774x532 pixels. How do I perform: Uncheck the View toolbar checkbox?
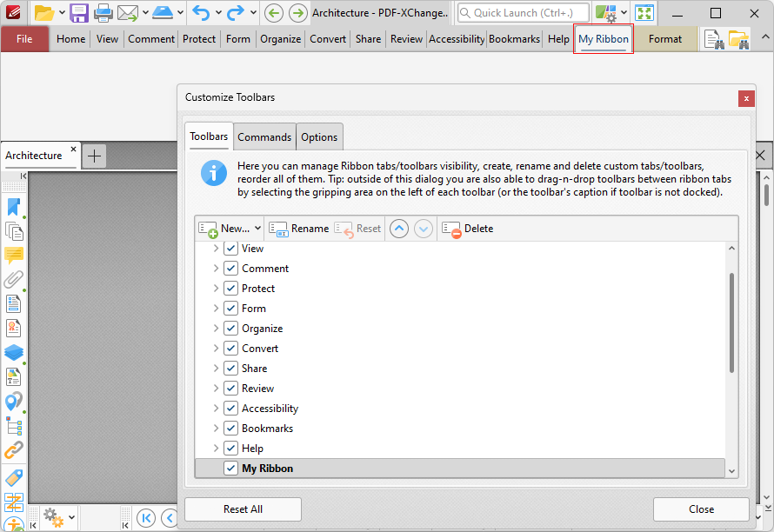pyautogui.click(x=230, y=249)
